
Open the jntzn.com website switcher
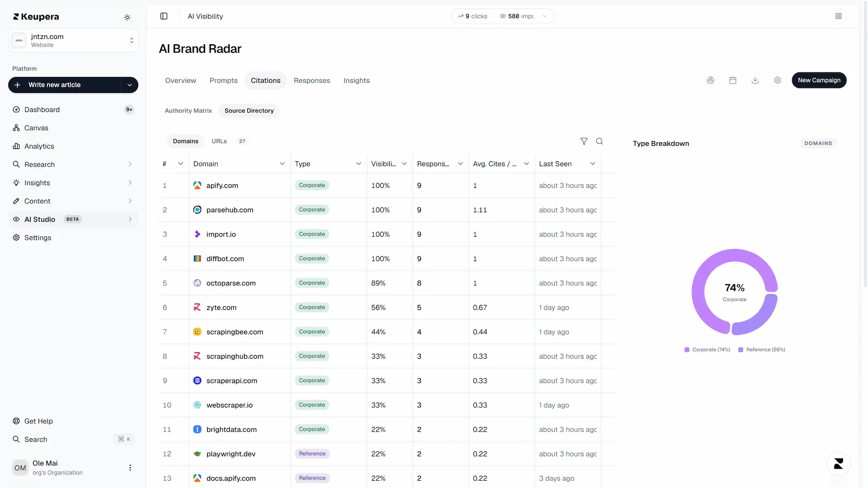click(x=73, y=40)
